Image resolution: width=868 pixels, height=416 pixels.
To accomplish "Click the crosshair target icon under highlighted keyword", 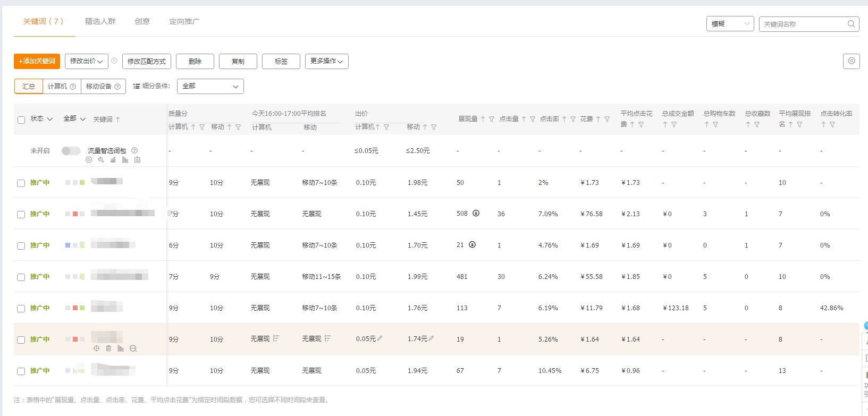I will pyautogui.click(x=96, y=349).
